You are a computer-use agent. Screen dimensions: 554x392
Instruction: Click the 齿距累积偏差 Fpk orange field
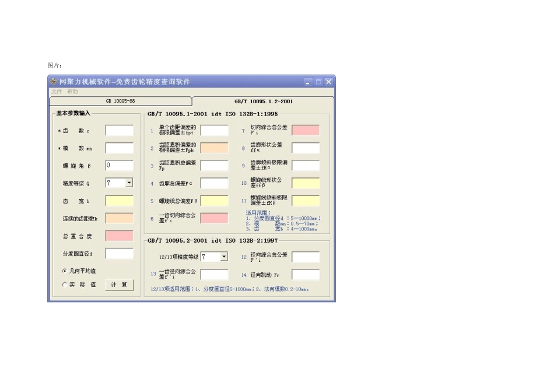pos(215,148)
